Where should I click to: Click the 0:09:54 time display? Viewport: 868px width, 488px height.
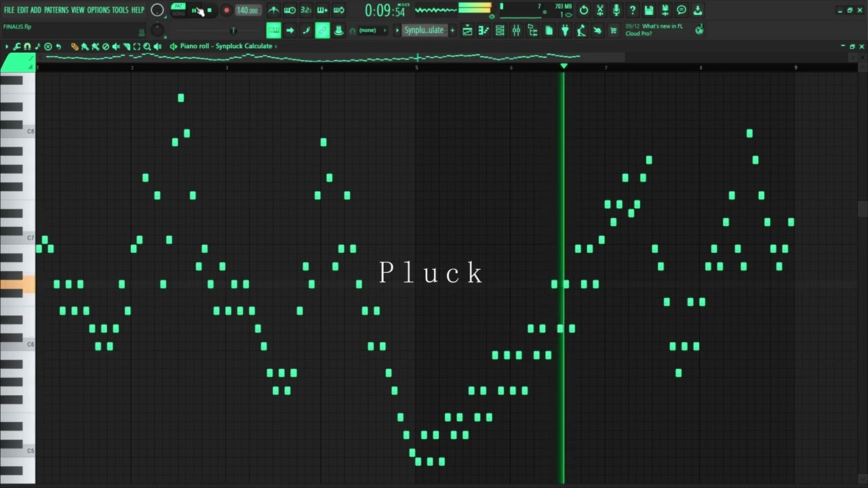(384, 11)
